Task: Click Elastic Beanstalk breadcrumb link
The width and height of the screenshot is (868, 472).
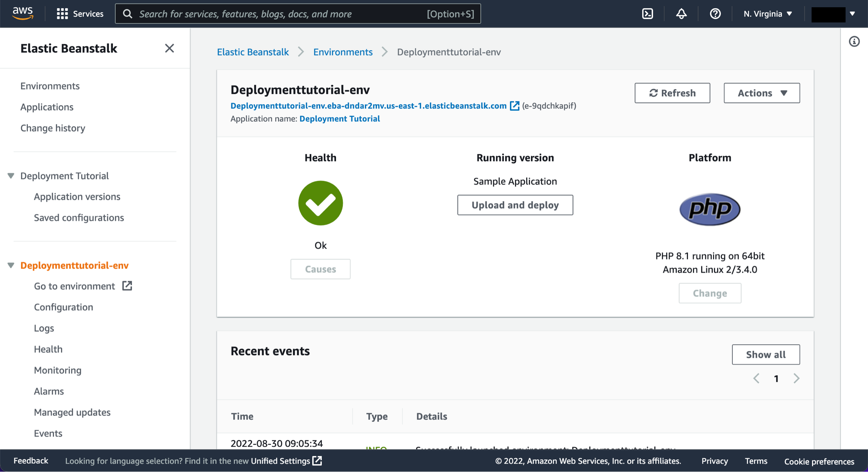Action: pyautogui.click(x=253, y=52)
